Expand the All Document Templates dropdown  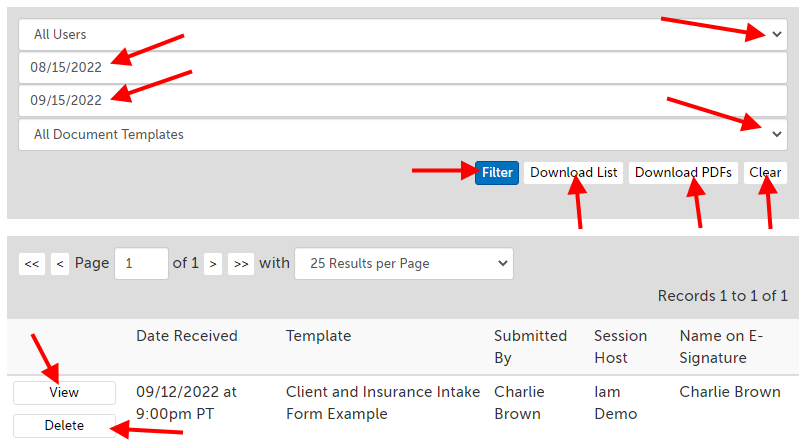pos(400,134)
